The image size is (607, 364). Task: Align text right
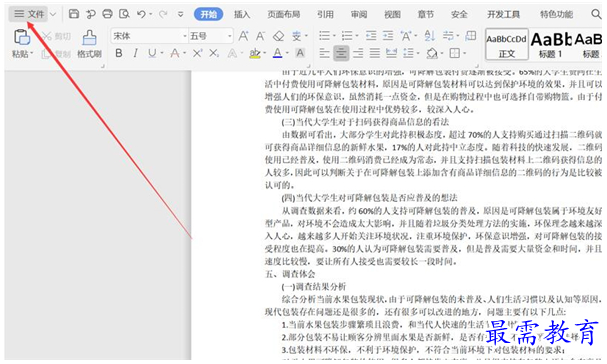(358, 53)
